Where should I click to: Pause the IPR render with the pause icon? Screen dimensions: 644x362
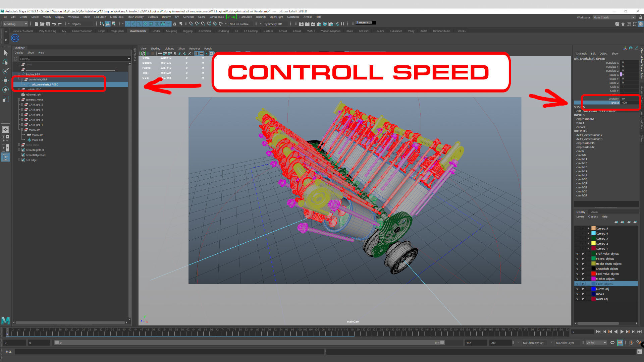(x=342, y=24)
